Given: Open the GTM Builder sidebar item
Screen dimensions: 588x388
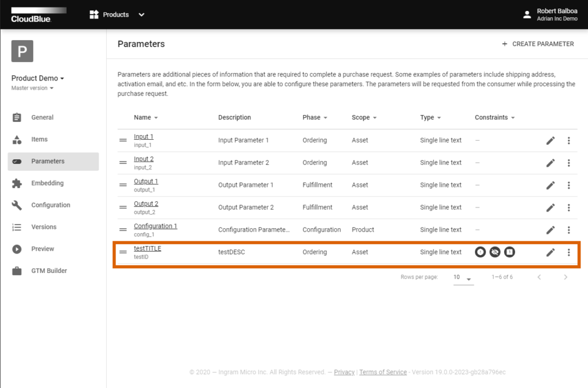Looking at the screenshot, I should [49, 271].
